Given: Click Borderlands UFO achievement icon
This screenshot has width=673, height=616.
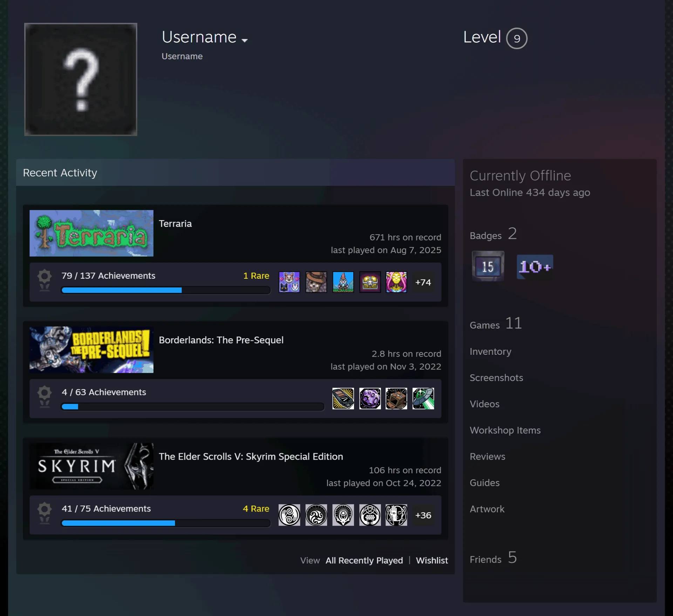Looking at the screenshot, I should click(x=423, y=398).
